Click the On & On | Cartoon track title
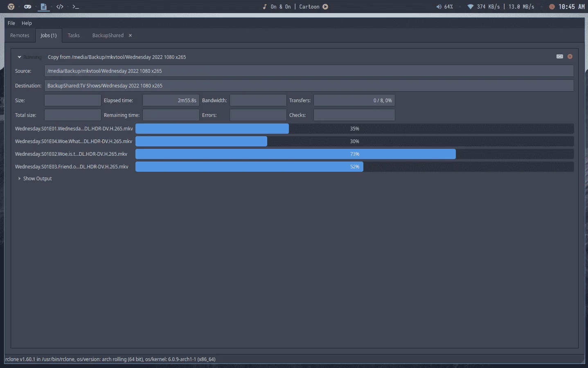588x368 pixels. (x=295, y=7)
